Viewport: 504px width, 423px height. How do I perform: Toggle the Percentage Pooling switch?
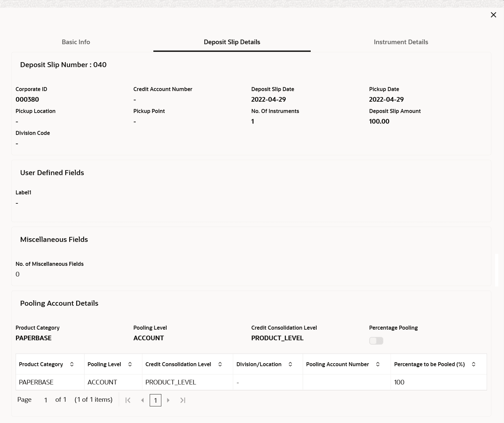click(x=376, y=341)
